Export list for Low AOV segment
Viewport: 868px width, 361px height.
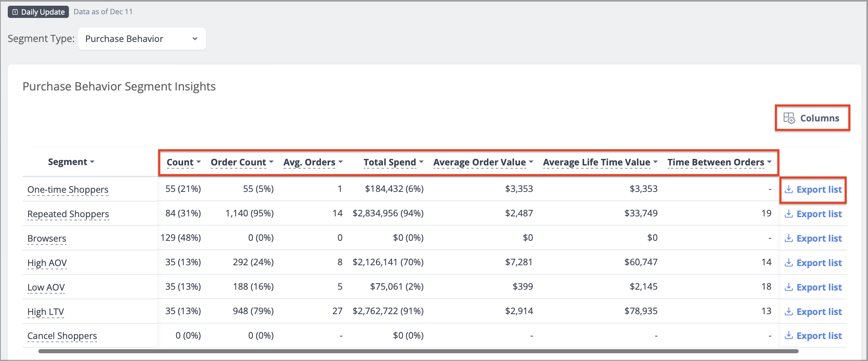pos(813,287)
